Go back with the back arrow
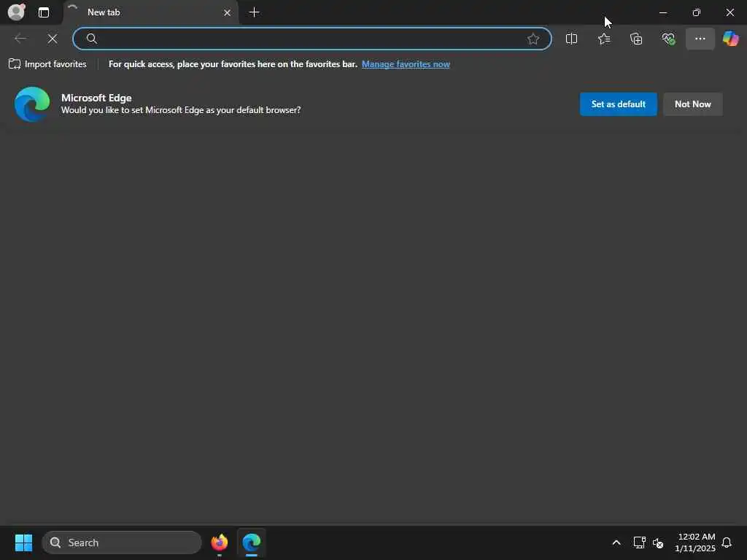 [20, 39]
